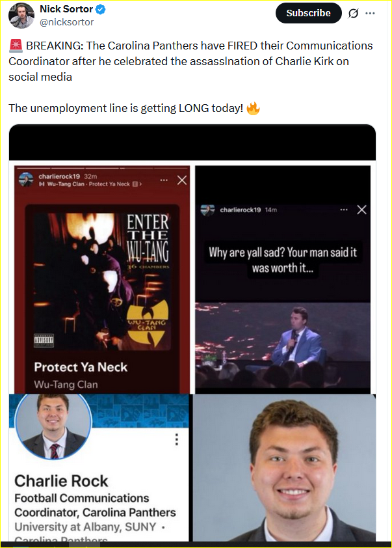This screenshot has height=548, width=392.
Task: Click the vertical three-dot menu on LinkedIn card
Action: (177, 439)
